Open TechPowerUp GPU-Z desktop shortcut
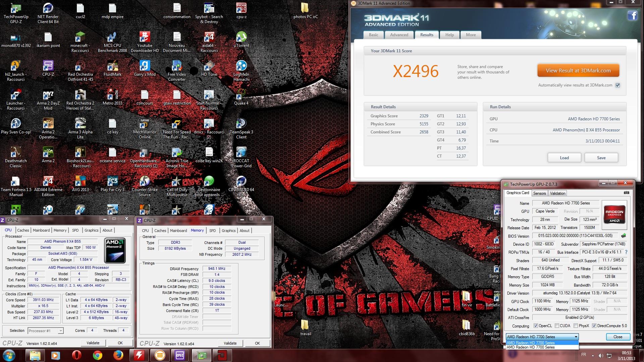644x362 pixels. [x=16, y=13]
